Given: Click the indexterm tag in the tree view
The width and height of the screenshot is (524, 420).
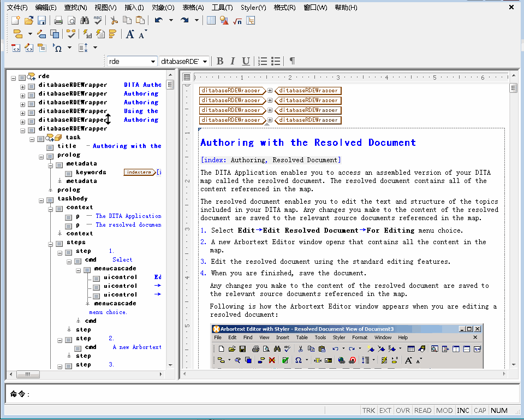Looking at the screenshot, I should click(140, 172).
